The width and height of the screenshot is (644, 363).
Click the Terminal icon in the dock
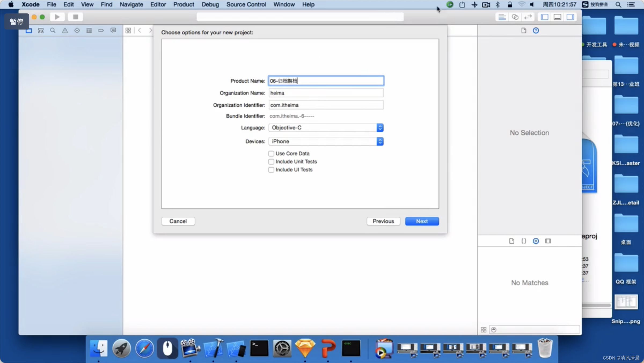[x=259, y=349]
